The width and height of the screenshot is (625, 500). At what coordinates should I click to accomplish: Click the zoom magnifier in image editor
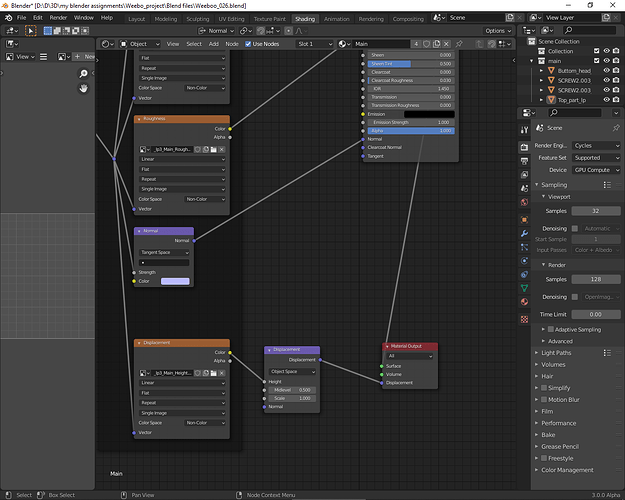tap(83, 74)
